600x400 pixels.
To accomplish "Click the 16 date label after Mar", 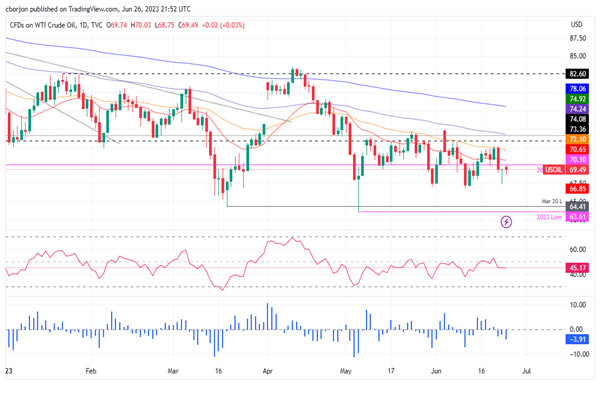I will pos(218,371).
